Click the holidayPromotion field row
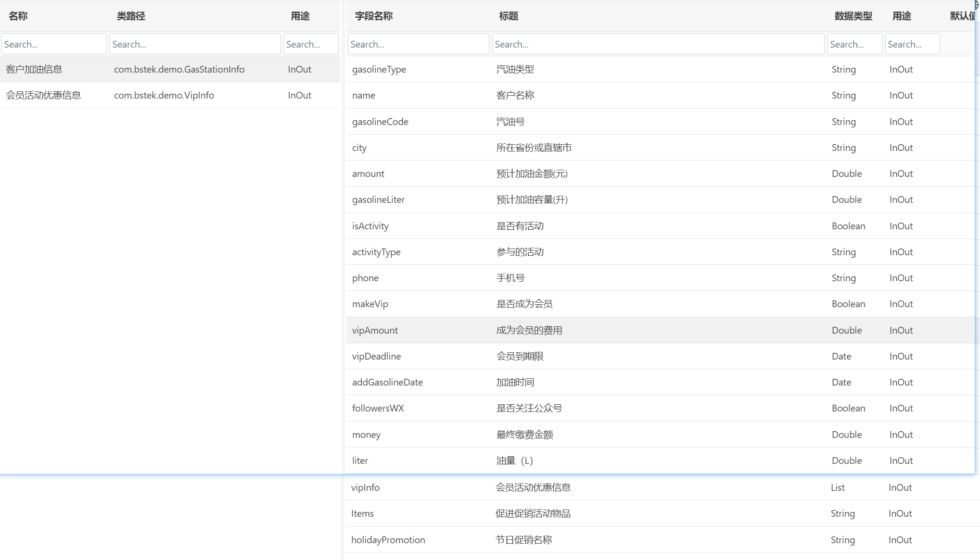This screenshot has height=560, width=980. tap(388, 540)
